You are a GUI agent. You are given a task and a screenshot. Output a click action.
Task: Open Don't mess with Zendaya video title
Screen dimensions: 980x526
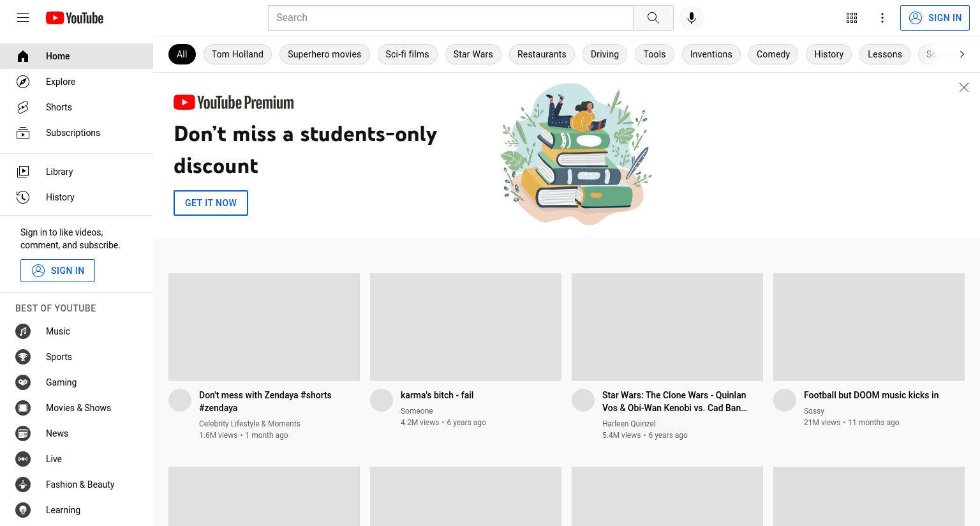click(265, 402)
